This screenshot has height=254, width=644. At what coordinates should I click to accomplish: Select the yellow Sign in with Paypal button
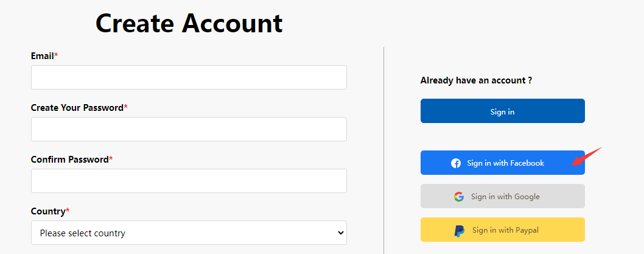coord(502,230)
